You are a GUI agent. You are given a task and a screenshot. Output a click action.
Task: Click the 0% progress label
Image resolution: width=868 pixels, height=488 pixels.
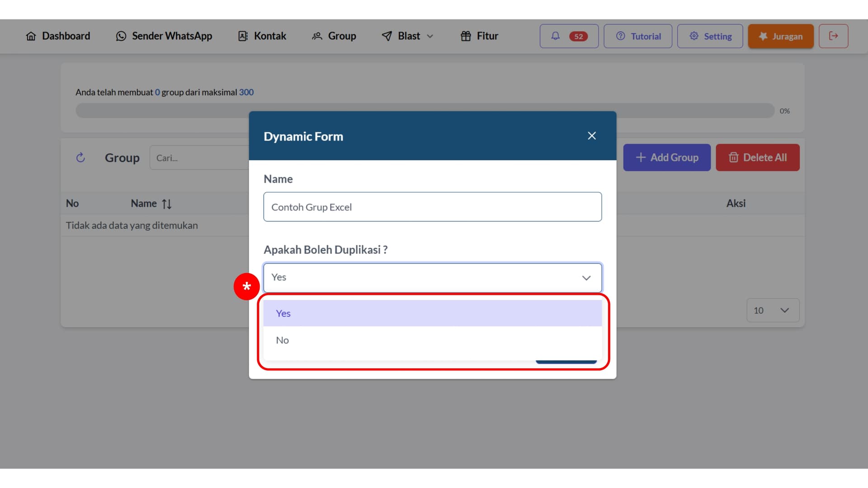tap(785, 111)
